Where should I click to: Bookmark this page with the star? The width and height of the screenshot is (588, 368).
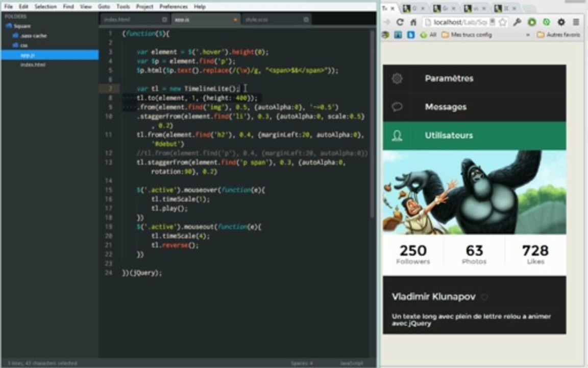[503, 22]
